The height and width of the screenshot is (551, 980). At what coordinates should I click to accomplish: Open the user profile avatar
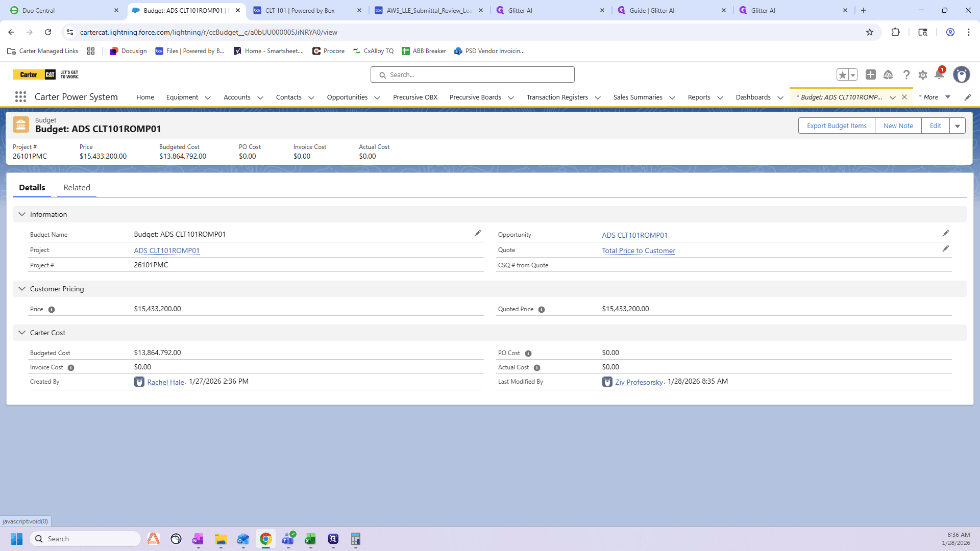point(962,74)
